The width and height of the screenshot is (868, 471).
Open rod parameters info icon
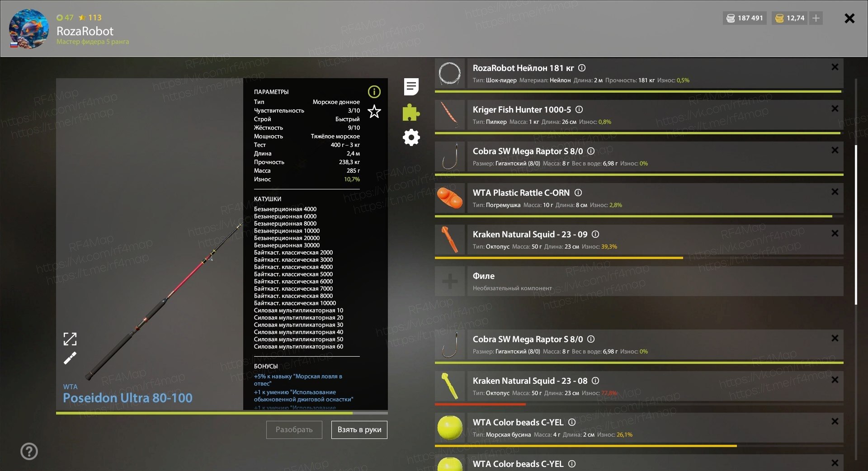coord(374,92)
